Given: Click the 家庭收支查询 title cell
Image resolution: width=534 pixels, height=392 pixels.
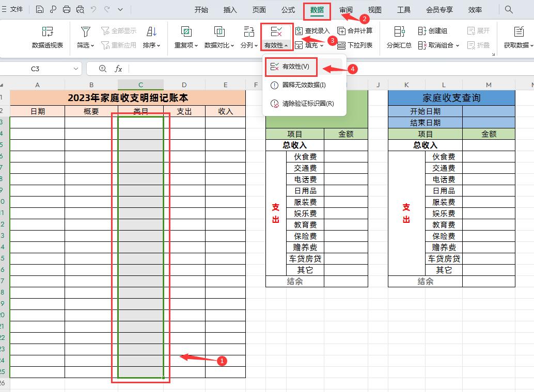Looking at the screenshot, I should [x=451, y=98].
